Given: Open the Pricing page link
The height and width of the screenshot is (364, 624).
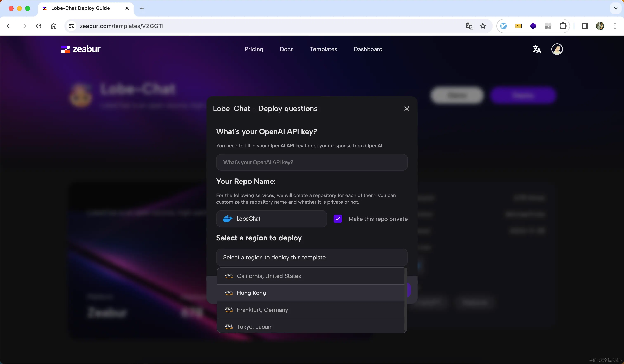Looking at the screenshot, I should pyautogui.click(x=254, y=49).
